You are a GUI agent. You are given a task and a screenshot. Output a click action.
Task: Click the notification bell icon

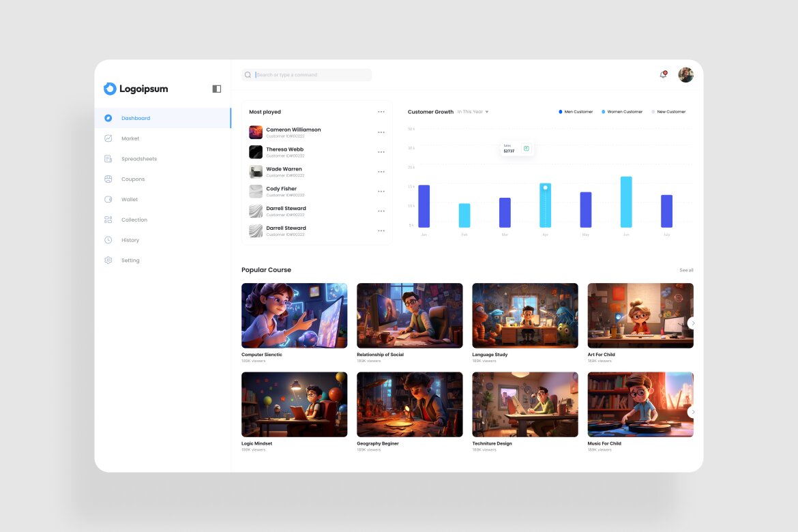click(x=662, y=75)
